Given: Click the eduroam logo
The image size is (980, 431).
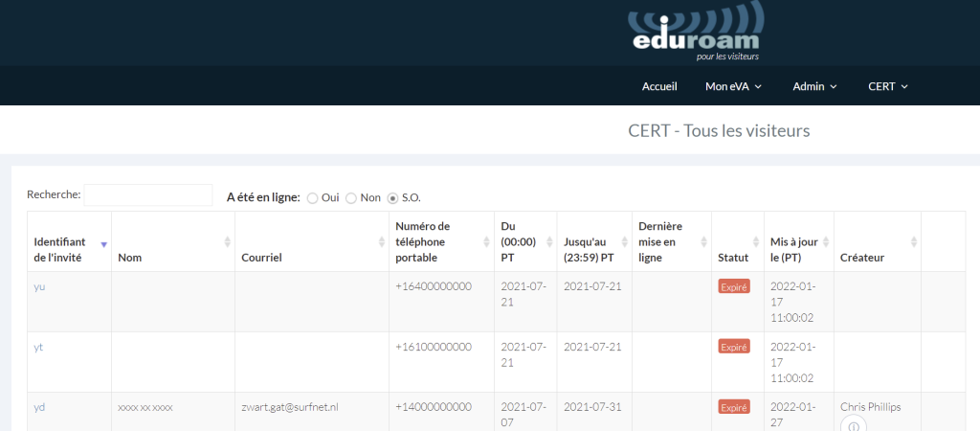Looking at the screenshot, I should (x=697, y=33).
